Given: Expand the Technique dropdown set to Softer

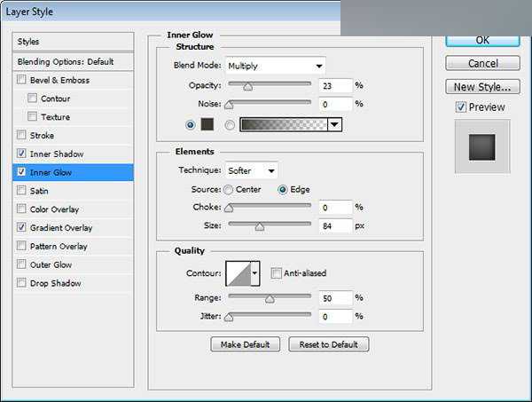Looking at the screenshot, I should tap(252, 170).
